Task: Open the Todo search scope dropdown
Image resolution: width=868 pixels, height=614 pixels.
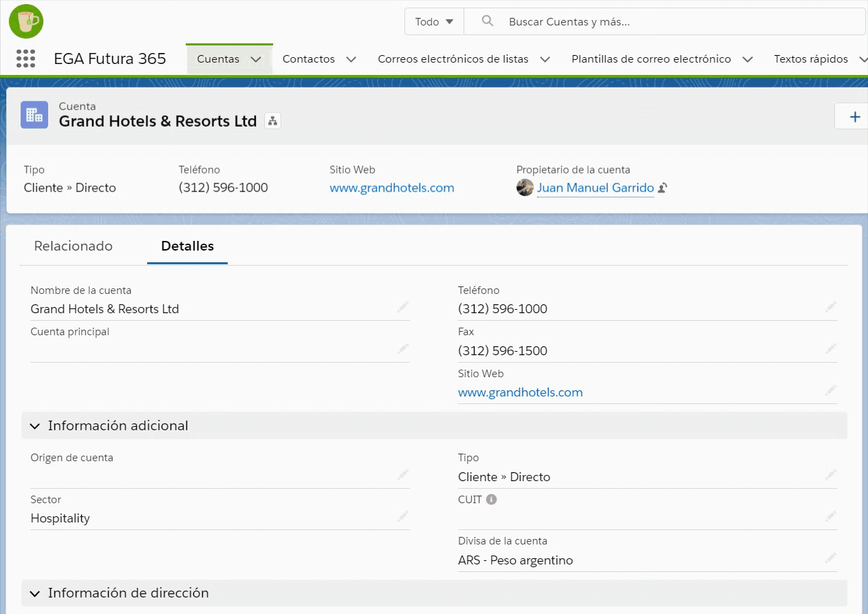Action: (x=434, y=21)
